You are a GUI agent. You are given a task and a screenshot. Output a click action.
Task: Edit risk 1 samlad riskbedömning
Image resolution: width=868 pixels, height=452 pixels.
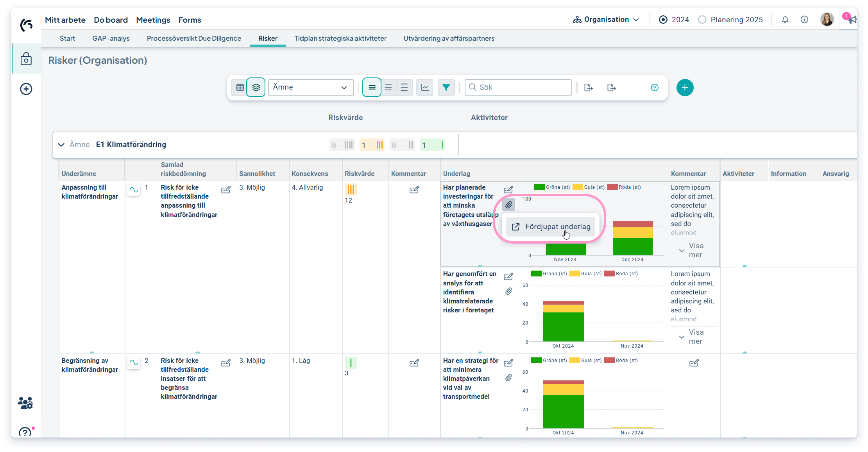click(x=226, y=190)
